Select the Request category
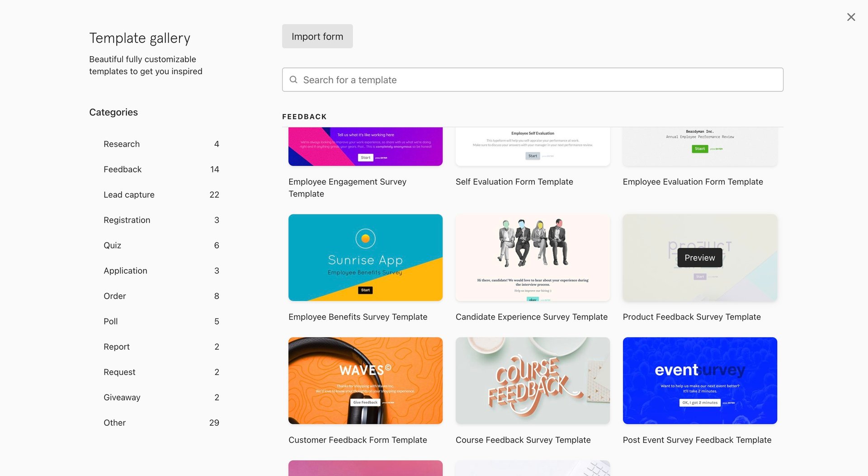The width and height of the screenshot is (868, 476). [x=161, y=372]
